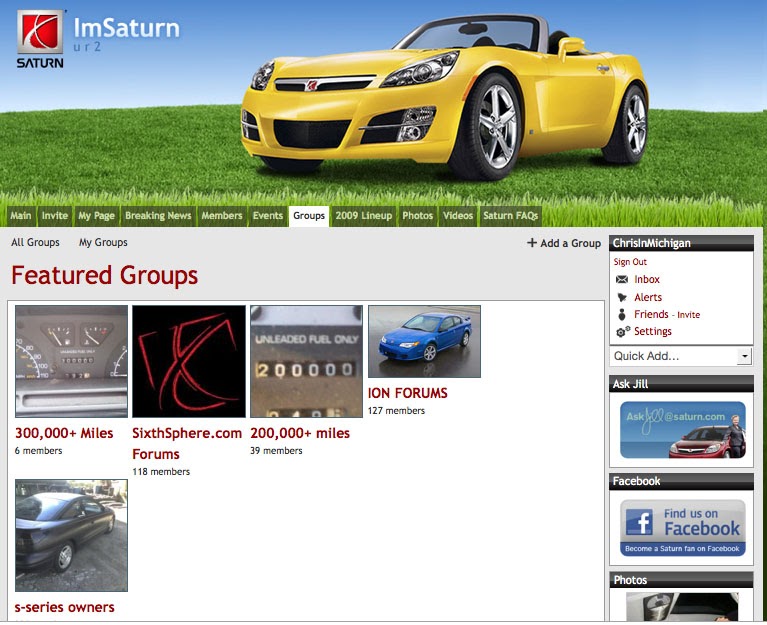This screenshot has height=625, width=767.
Task: Click the SixthSphere red logo thumbnail
Action: tap(189, 361)
